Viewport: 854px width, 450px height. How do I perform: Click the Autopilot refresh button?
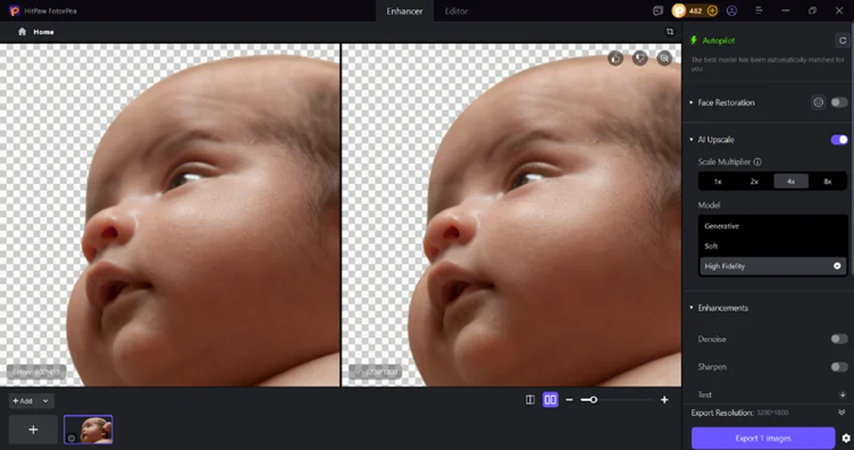pyautogui.click(x=842, y=40)
